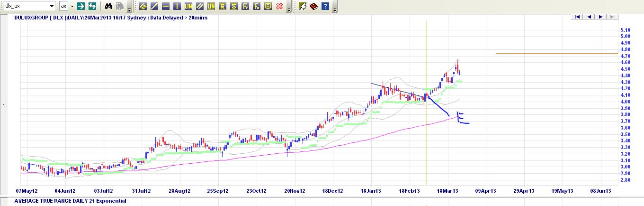Click the second LIN icon with underline
Viewport: 644px width, 206px height.
pos(211,6)
